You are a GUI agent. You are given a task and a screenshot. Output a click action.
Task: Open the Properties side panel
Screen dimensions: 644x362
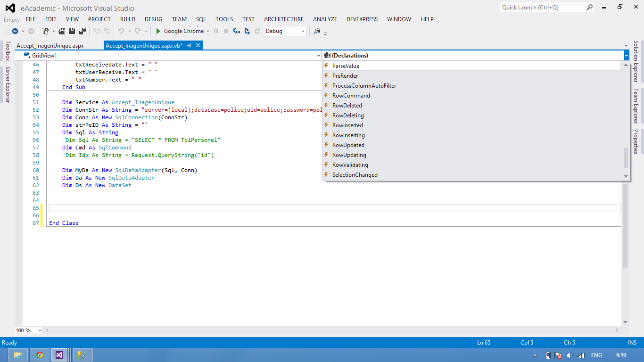(x=636, y=141)
